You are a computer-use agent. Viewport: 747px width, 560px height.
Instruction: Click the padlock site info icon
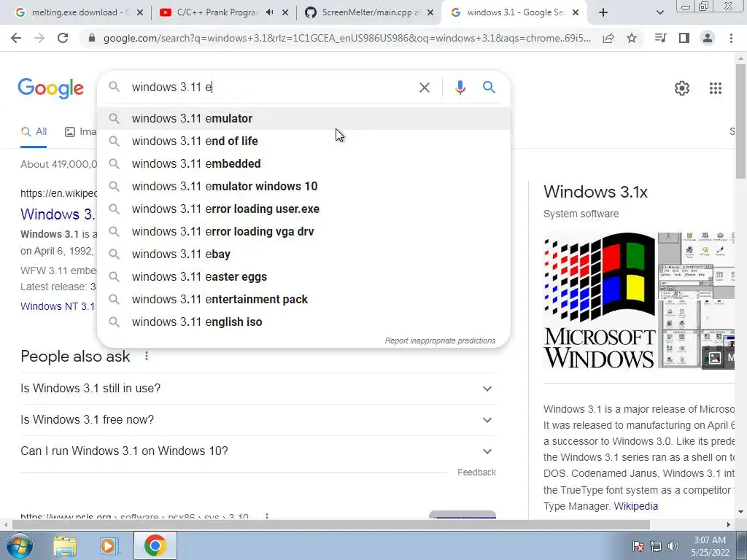tap(92, 38)
